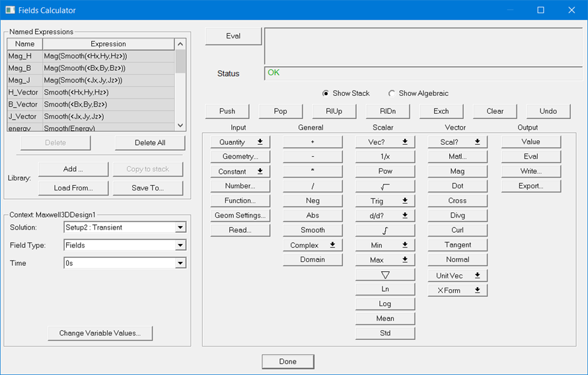Open the Quantity dropdown
This screenshot has width=588, height=375.
(x=240, y=142)
